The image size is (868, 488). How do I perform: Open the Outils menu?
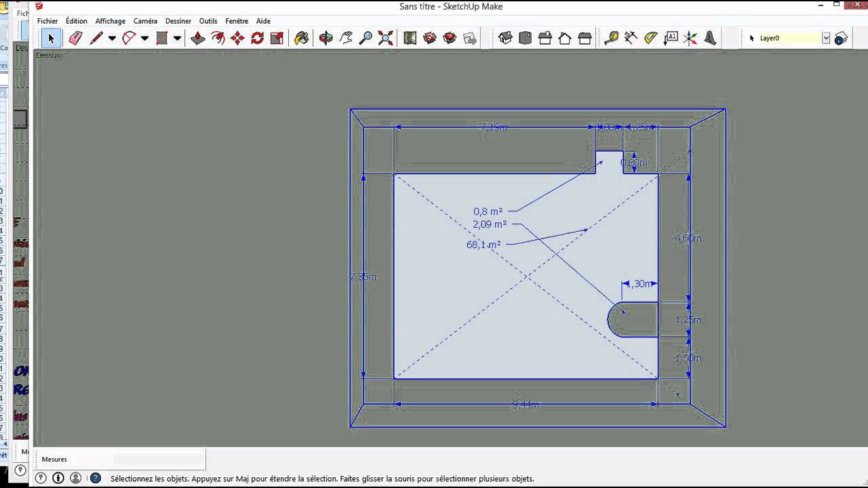(208, 21)
